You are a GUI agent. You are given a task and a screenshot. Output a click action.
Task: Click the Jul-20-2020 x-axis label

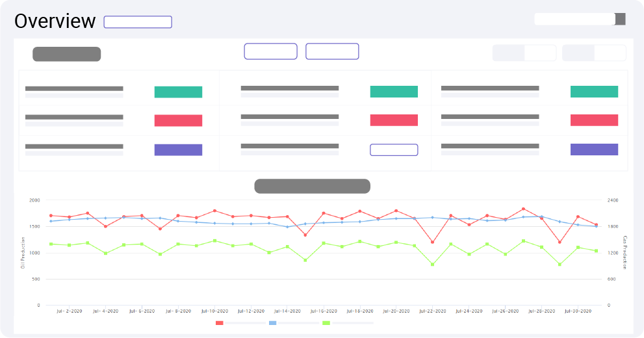point(396,311)
